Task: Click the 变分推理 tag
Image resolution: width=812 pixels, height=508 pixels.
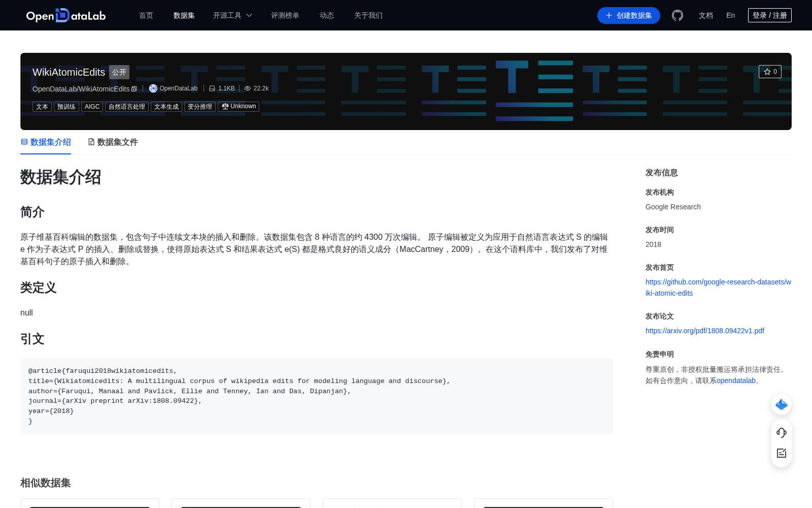Action: click(200, 107)
